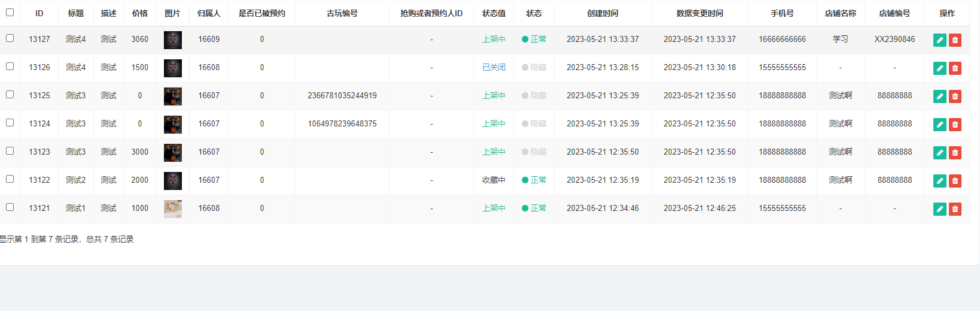Remove record 13123 via trash icon
This screenshot has height=311, width=980.
tap(955, 153)
